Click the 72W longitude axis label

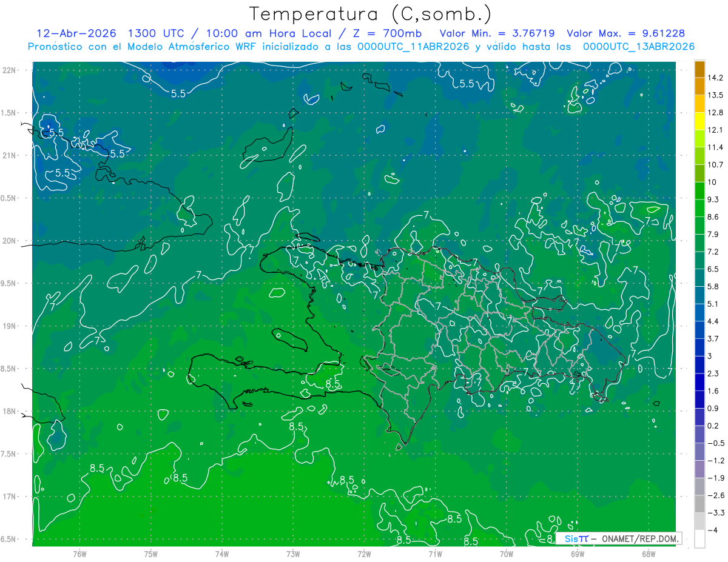click(364, 554)
